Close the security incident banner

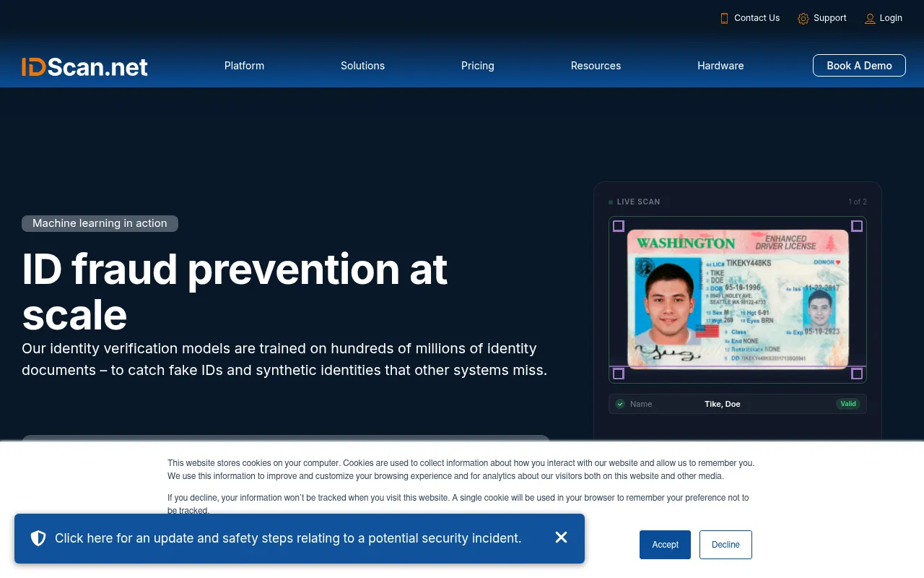pyautogui.click(x=562, y=537)
